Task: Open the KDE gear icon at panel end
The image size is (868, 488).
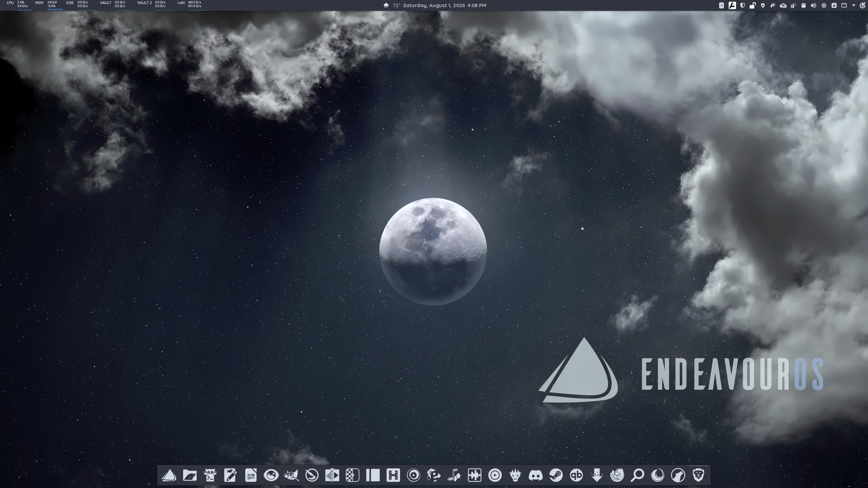Action: (x=862, y=5)
